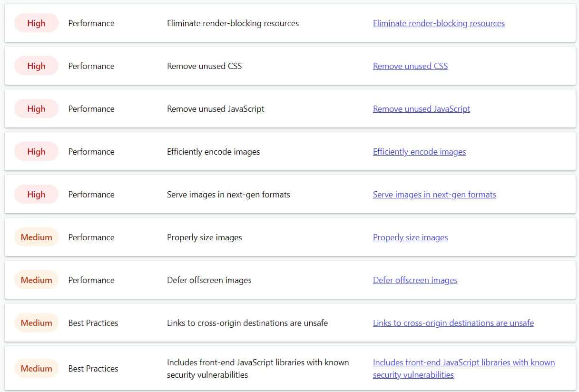
Task: Select Performance label in Defer offscreen images row
Action: pos(91,280)
